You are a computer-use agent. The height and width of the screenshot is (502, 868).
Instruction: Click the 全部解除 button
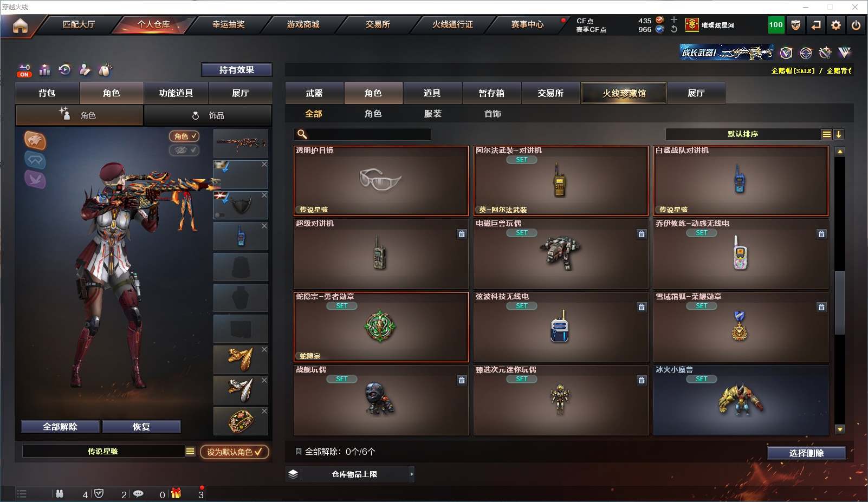tap(60, 427)
